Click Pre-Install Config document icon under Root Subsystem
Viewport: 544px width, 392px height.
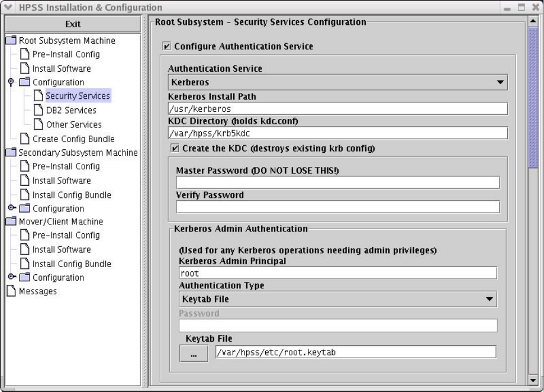coord(25,54)
